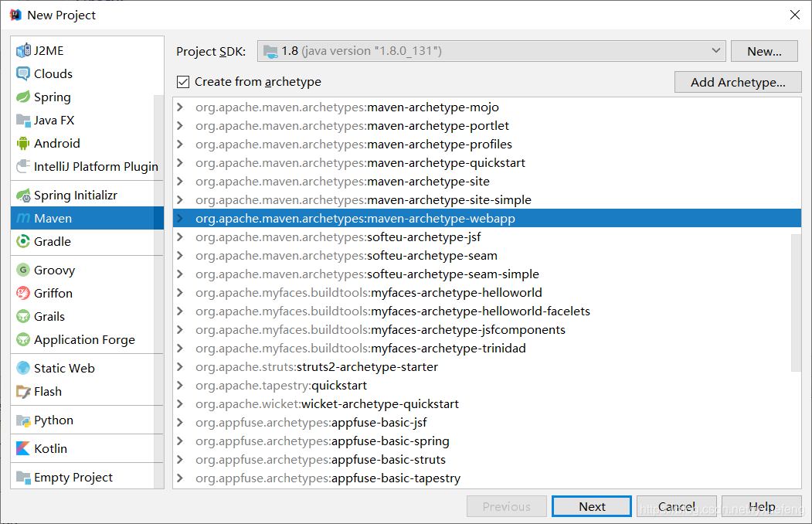The image size is (812, 524).
Task: Click the disabled Previous button
Action: (507, 506)
